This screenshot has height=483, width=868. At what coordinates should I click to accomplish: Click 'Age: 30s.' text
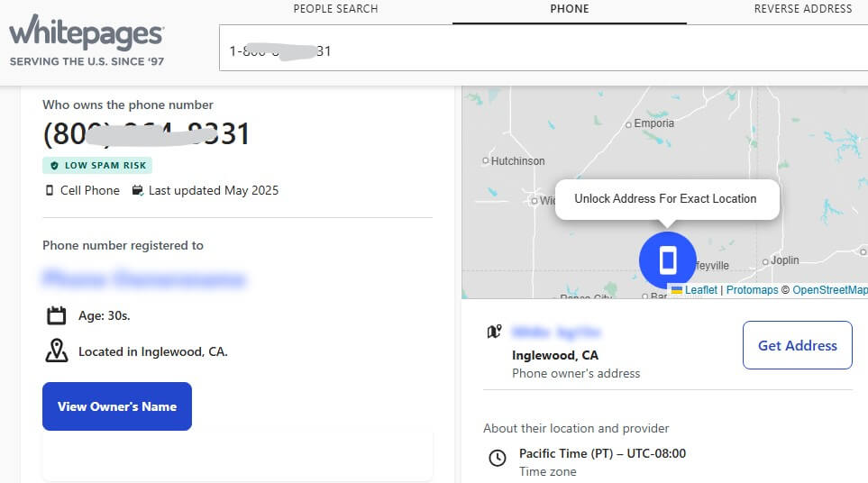[x=104, y=315]
